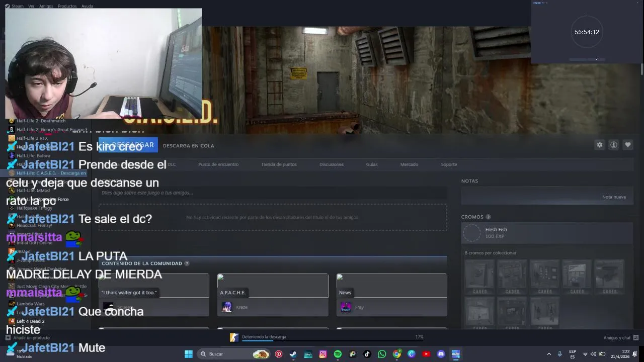The image size is (644, 362).
Task: Click plus icon for Añadir un producto
Action: pos(9,338)
